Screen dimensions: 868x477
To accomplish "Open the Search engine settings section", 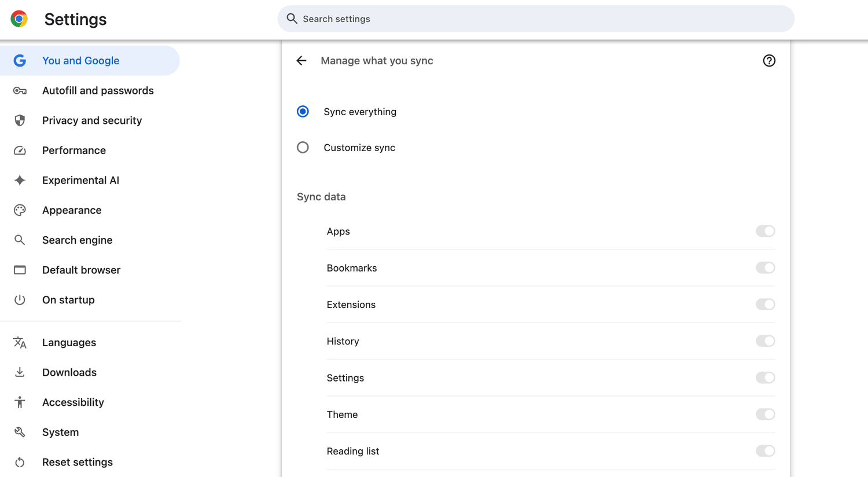I will click(77, 240).
